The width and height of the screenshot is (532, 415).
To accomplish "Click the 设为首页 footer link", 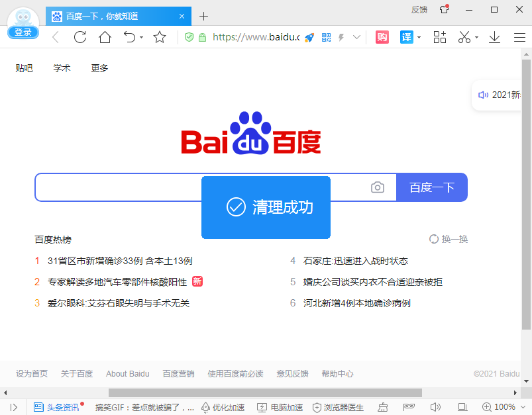I will coord(32,374).
